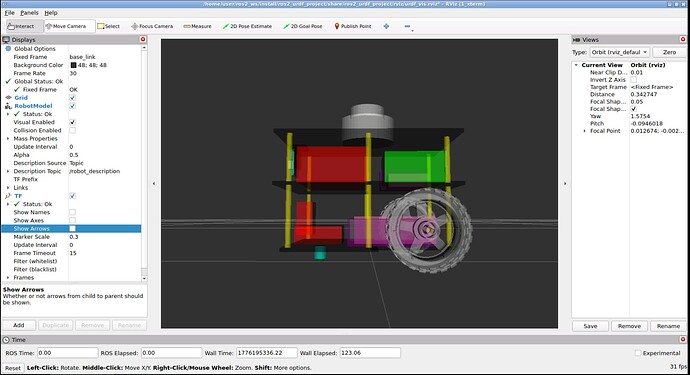Click the Time panel clock icon

tap(6, 340)
